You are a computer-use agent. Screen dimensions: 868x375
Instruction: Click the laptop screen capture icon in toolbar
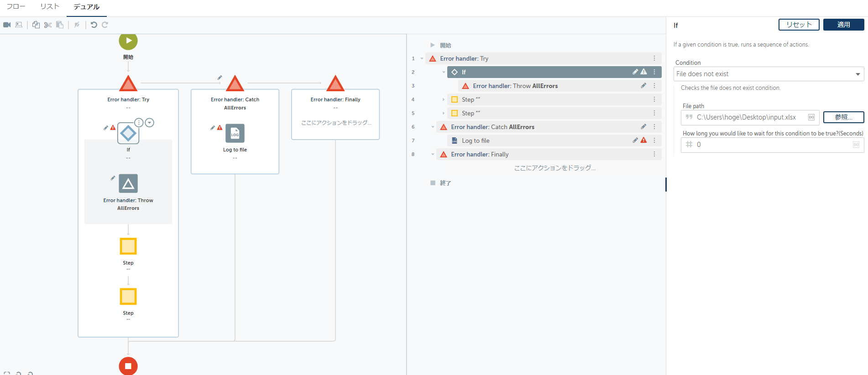(19, 25)
